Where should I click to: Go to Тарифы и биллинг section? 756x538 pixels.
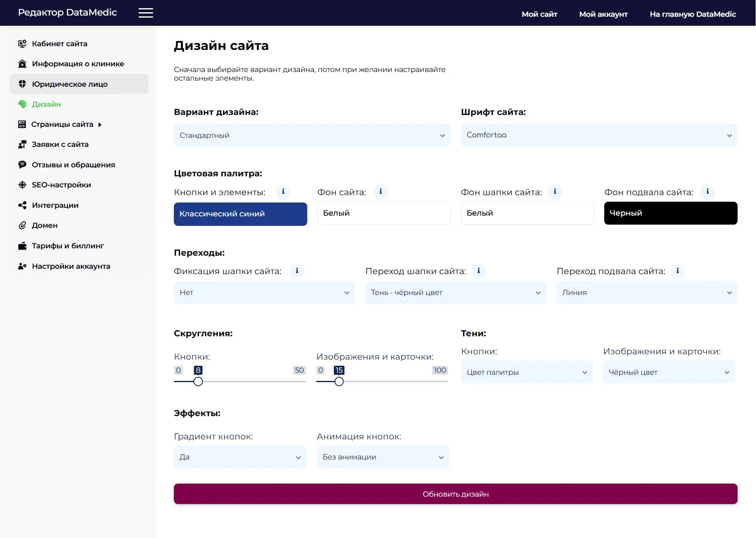[x=68, y=246]
